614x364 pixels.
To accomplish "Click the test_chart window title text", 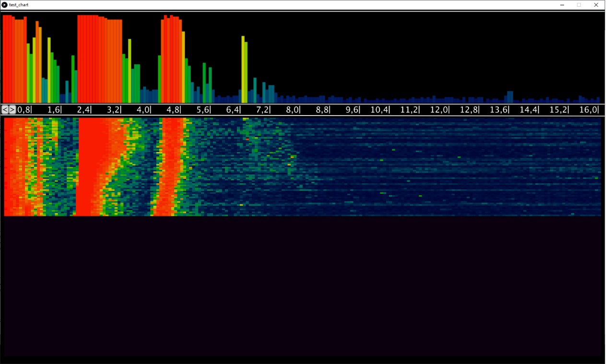I will [x=19, y=5].
